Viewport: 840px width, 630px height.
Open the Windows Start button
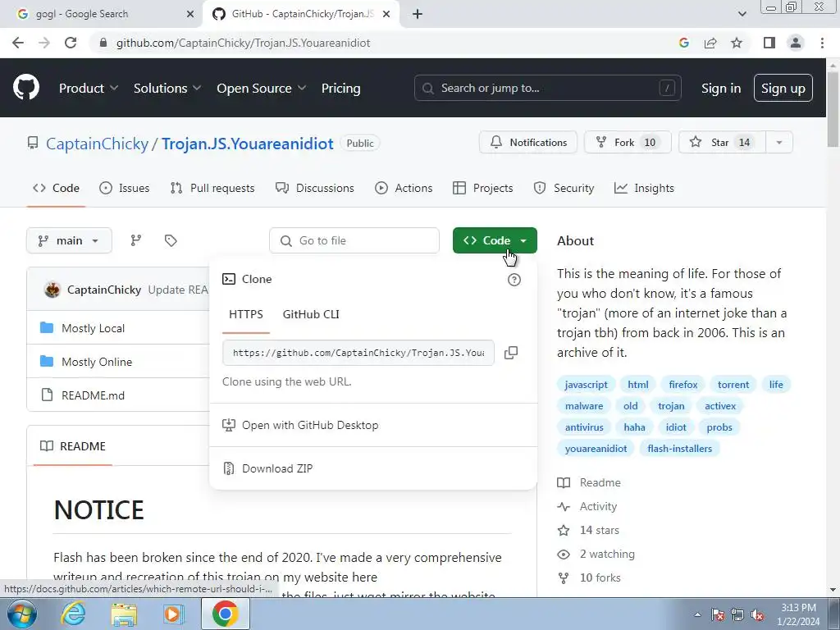pyautogui.click(x=21, y=614)
